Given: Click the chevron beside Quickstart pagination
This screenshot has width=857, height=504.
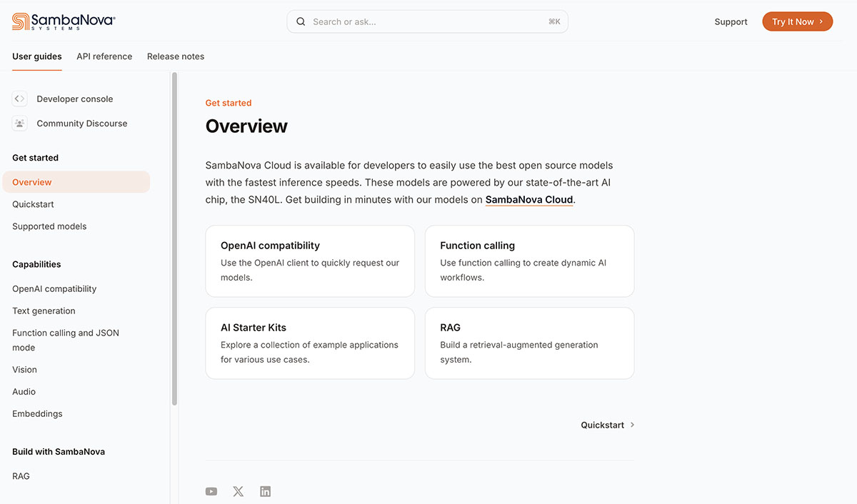Looking at the screenshot, I should pyautogui.click(x=632, y=425).
